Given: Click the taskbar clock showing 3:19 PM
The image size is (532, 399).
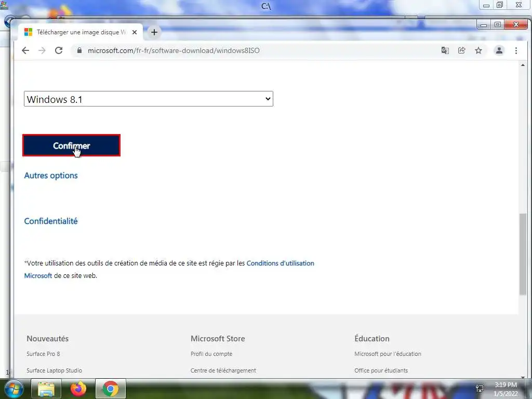Looking at the screenshot, I should pyautogui.click(x=506, y=389).
